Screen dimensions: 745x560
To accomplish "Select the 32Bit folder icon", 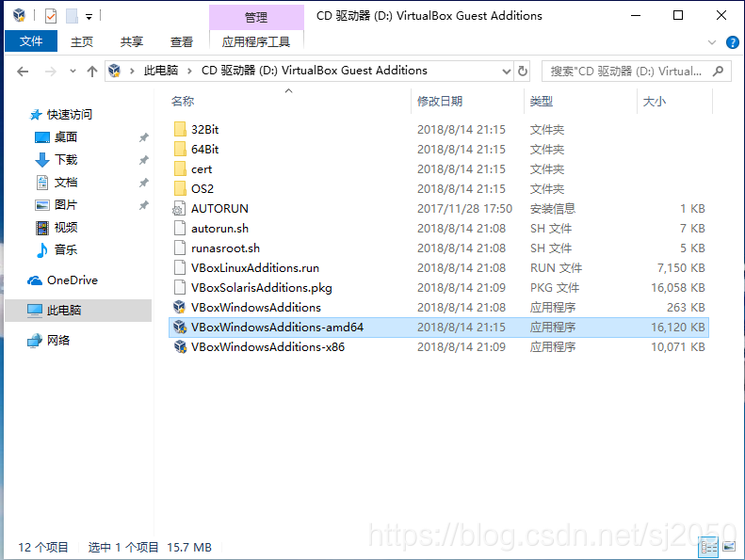I will [180, 129].
